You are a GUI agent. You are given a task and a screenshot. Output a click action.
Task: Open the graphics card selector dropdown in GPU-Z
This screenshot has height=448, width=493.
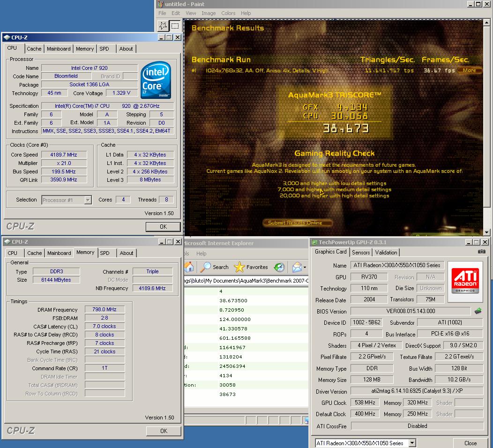coord(412,443)
